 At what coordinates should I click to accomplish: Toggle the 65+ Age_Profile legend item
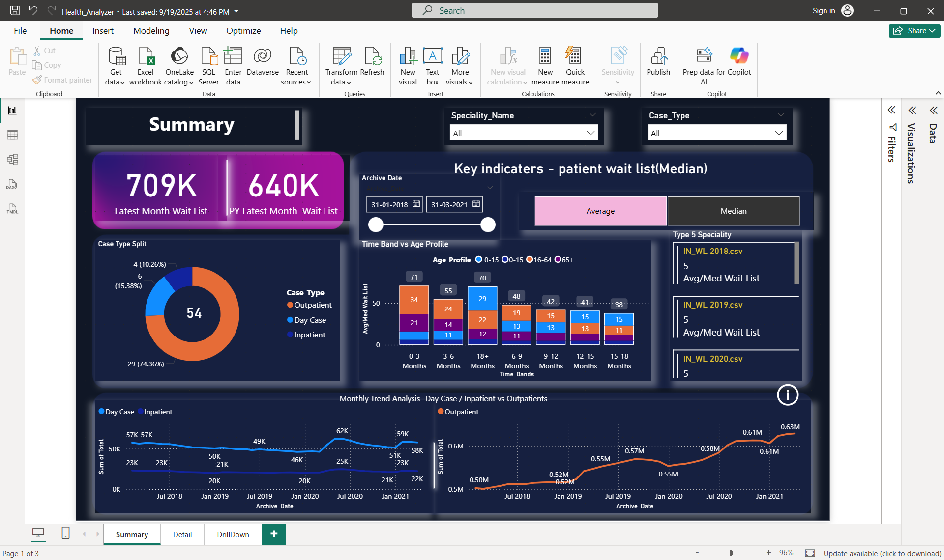click(x=564, y=260)
